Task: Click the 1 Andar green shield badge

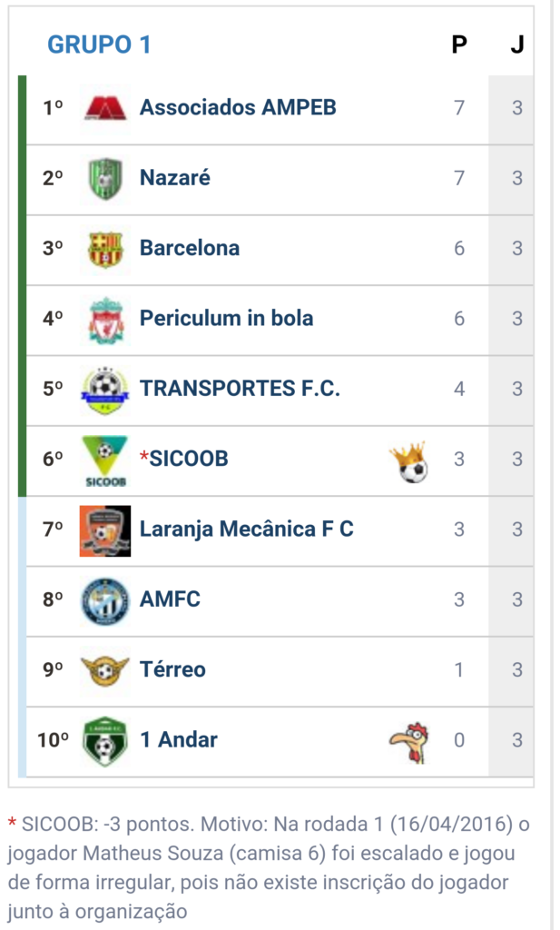Action: [105, 741]
